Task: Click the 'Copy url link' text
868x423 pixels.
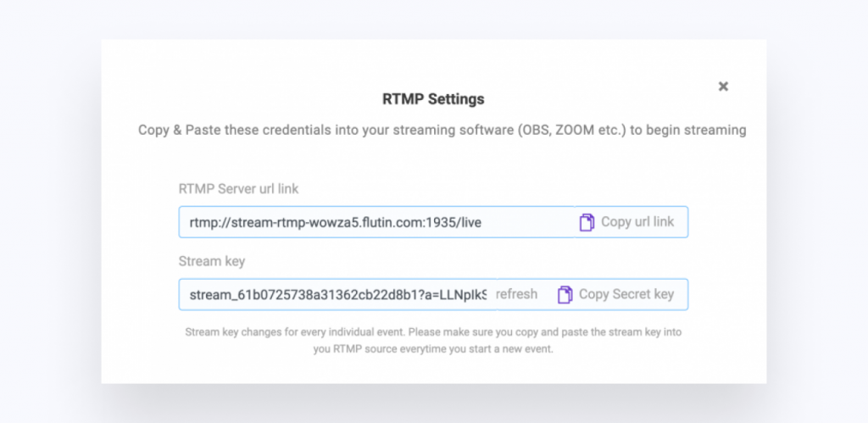Action: 637,222
